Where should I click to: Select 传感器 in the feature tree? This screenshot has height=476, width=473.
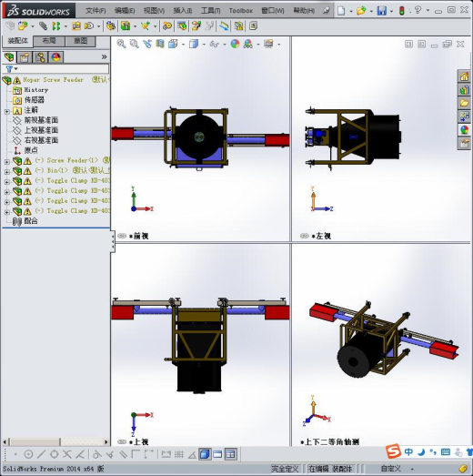click(34, 100)
